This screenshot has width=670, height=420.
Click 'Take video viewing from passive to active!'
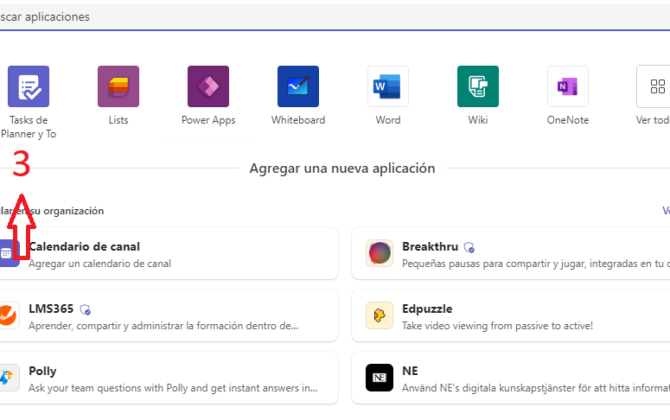click(x=497, y=326)
